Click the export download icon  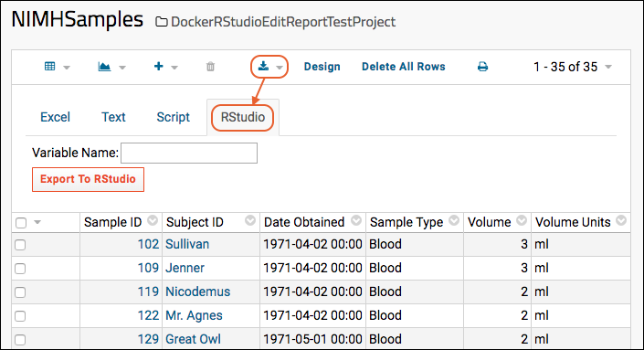pyautogui.click(x=264, y=66)
